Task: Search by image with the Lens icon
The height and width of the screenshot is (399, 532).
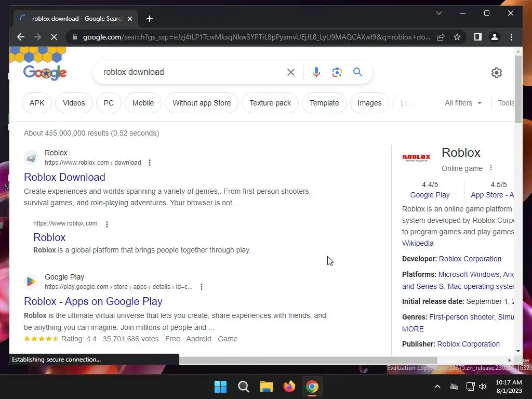Action: (337, 72)
